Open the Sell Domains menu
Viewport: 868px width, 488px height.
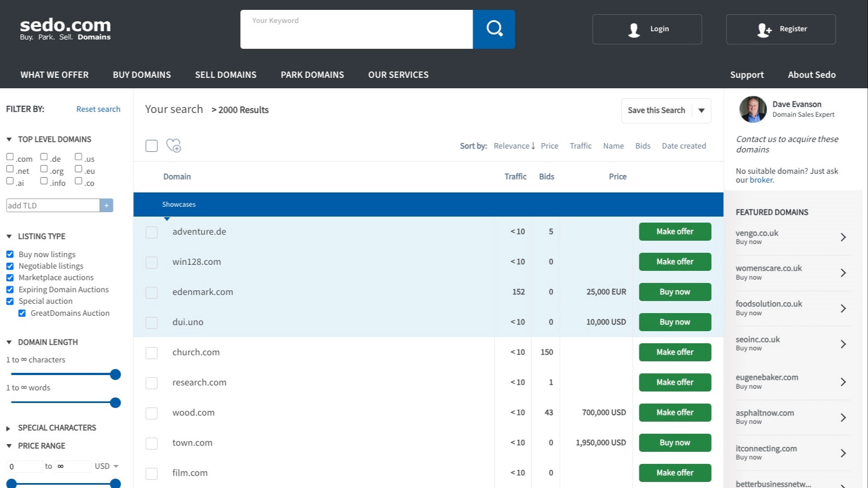tap(226, 75)
